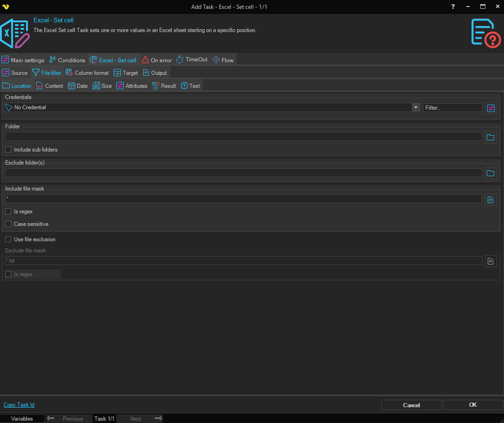Click the Copy Task Id link

coord(19,405)
